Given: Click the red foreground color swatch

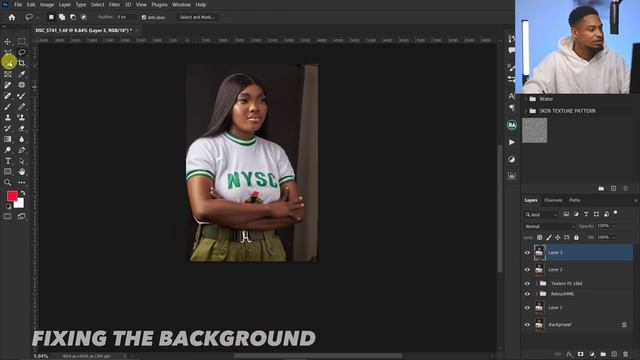Looking at the screenshot, I should pos(11,196).
